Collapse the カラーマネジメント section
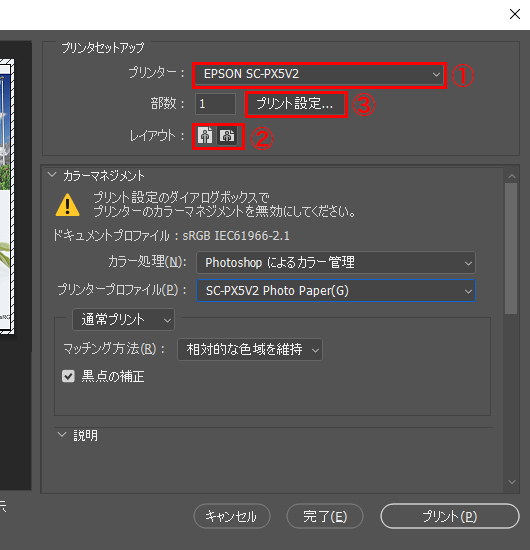 pos(52,175)
